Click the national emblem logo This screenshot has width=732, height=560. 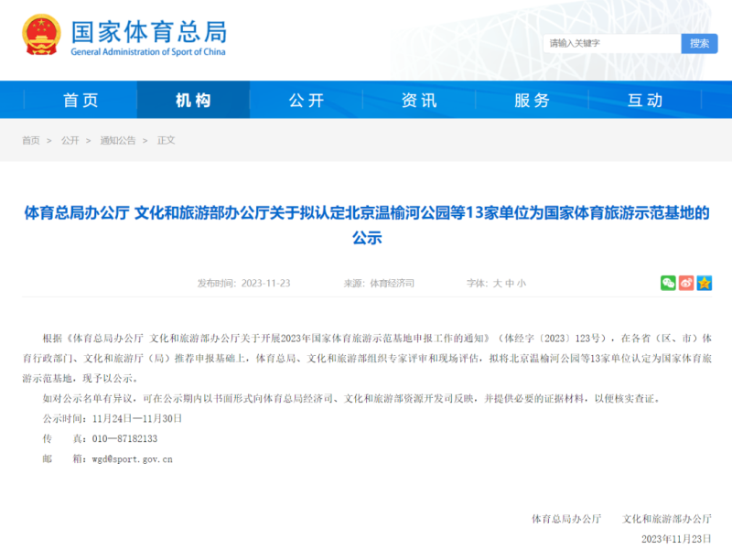coord(42,35)
